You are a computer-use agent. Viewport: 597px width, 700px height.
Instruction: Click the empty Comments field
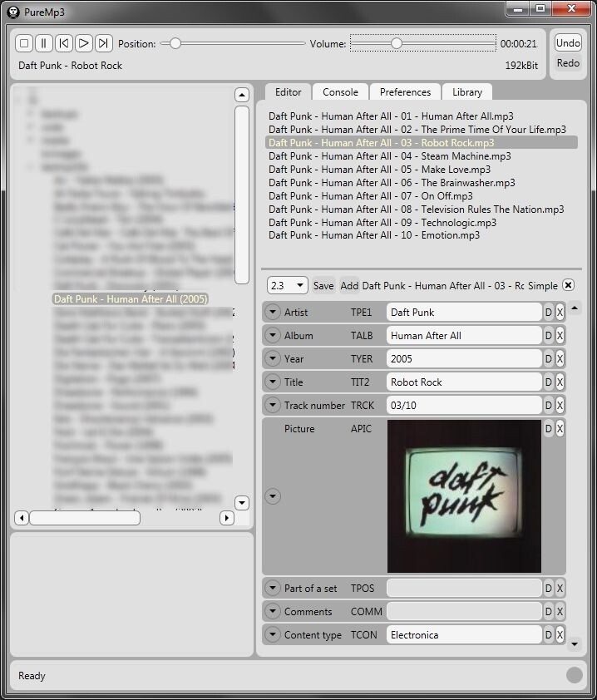coord(464,611)
